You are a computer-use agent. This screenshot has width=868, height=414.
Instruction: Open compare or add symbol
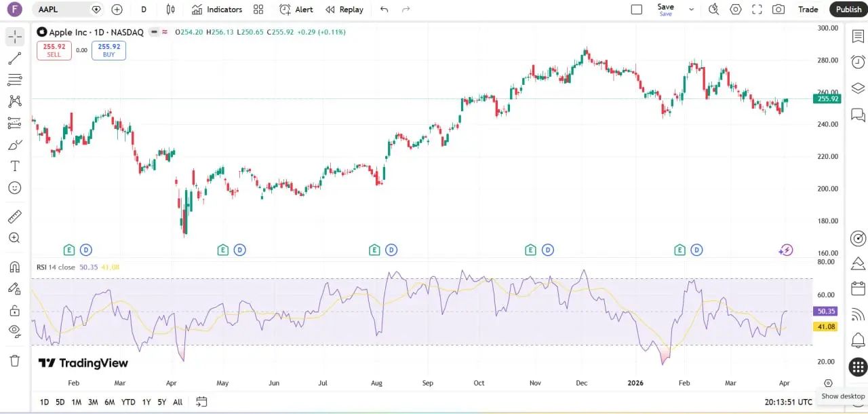tap(117, 10)
